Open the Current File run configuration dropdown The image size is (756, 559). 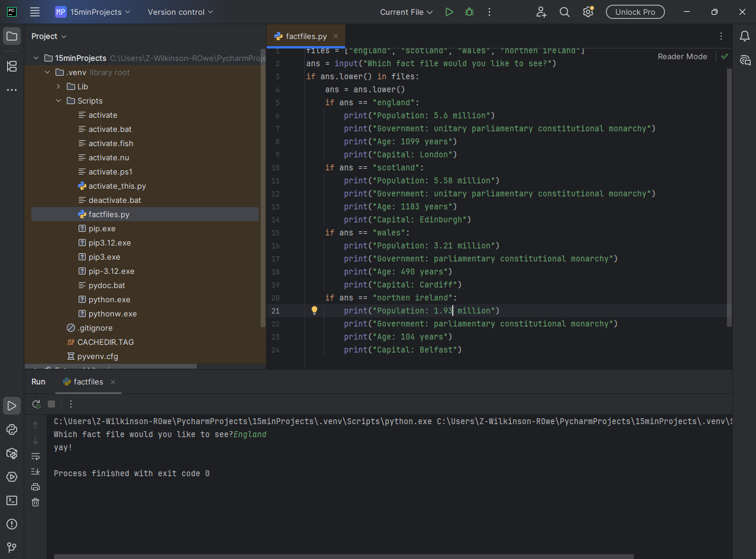406,12
